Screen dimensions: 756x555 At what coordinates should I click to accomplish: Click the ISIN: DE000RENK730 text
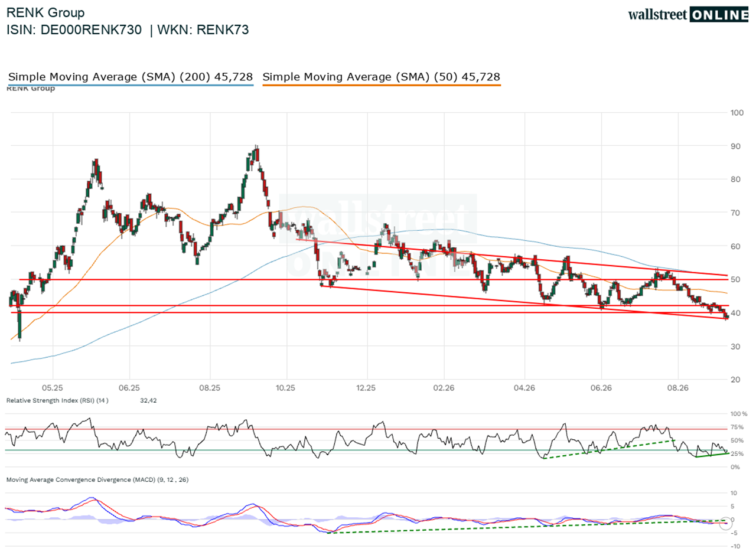74,31
